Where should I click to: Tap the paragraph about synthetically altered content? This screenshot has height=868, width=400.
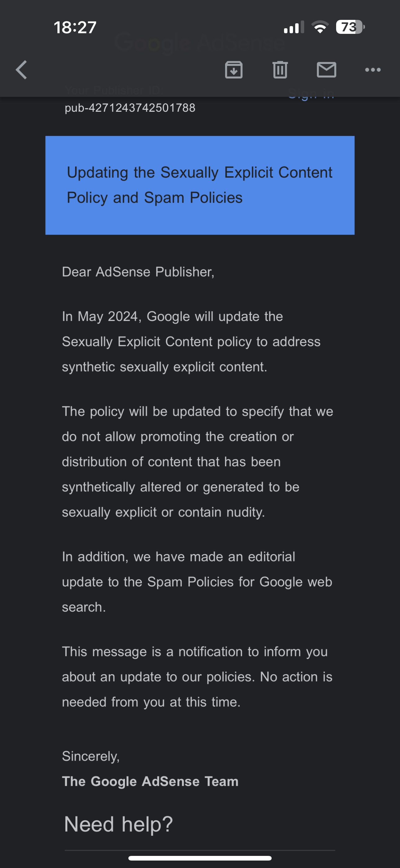[197, 462]
